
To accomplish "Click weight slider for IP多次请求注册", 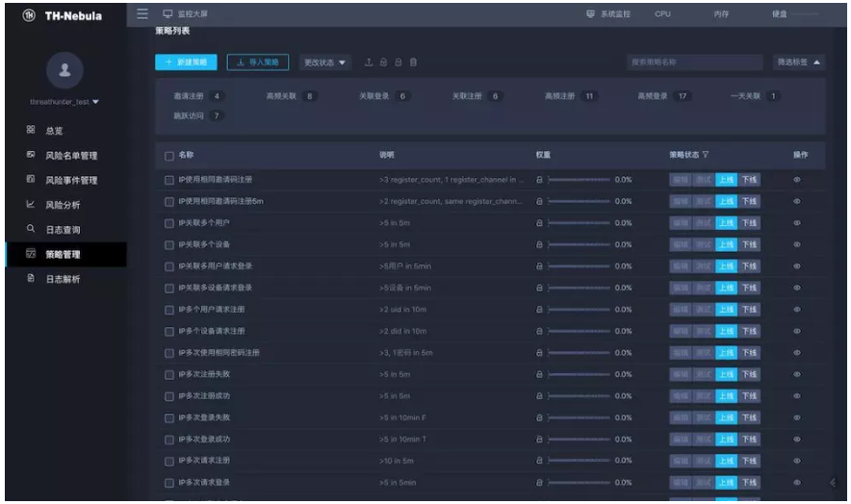I will coord(579,461).
